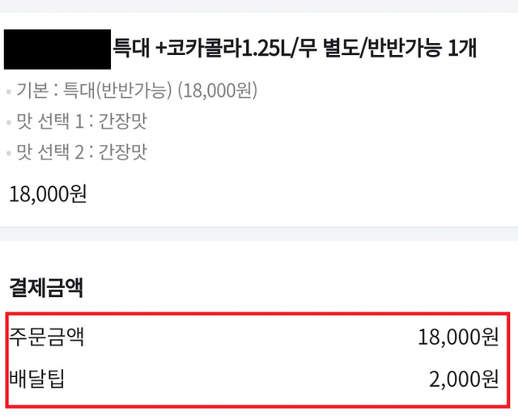Image resolution: width=518 pixels, height=420 pixels.
Task: Select the "맛 선택 2 : 간장맛" line
Action: click(81, 152)
